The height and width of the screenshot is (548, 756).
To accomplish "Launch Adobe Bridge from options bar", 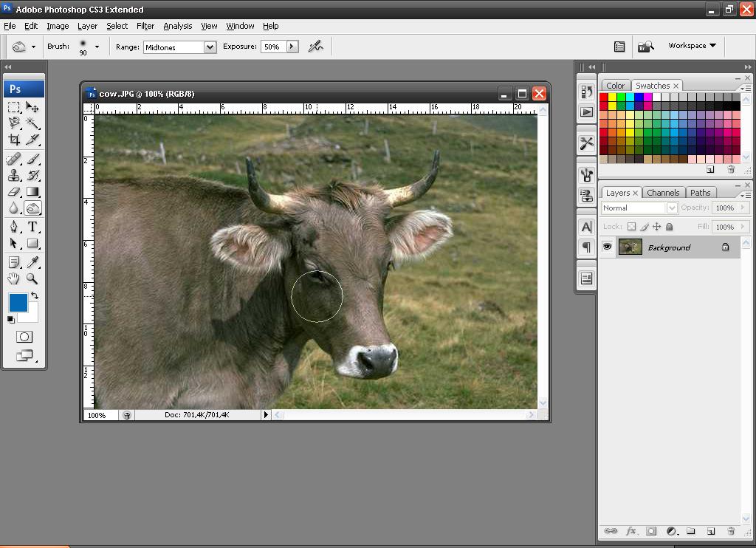I will [x=645, y=47].
